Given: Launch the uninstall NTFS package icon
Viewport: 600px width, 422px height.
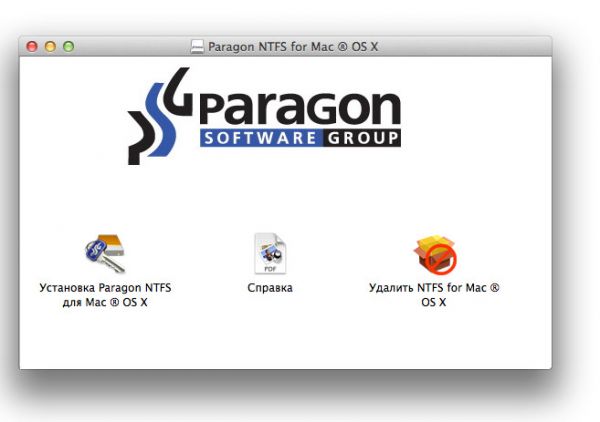Looking at the screenshot, I should click(435, 254).
